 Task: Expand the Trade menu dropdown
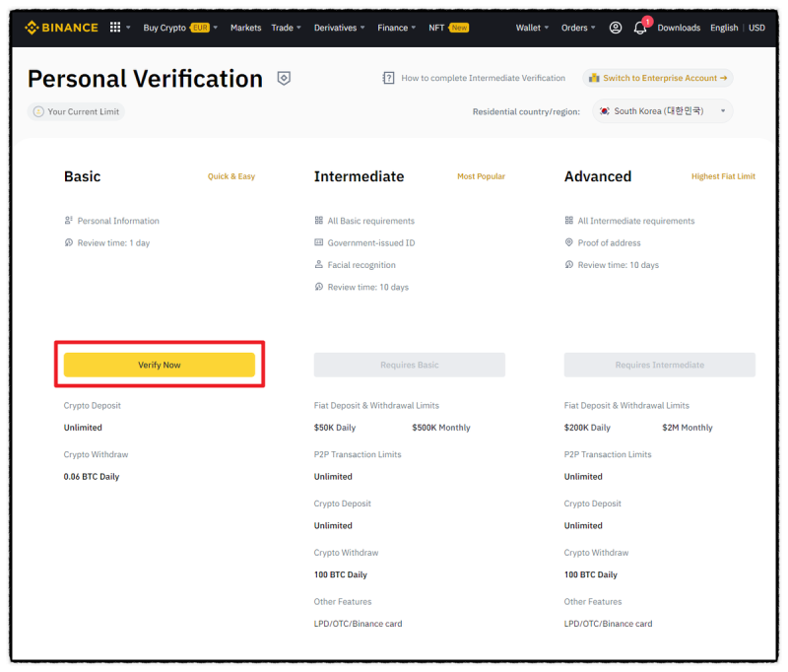(x=298, y=28)
